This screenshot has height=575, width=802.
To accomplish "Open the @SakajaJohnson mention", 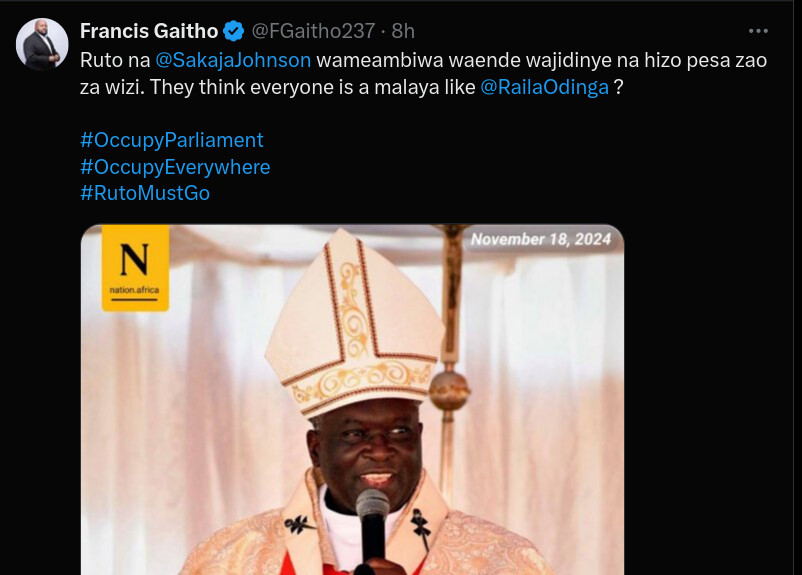I will (234, 60).
